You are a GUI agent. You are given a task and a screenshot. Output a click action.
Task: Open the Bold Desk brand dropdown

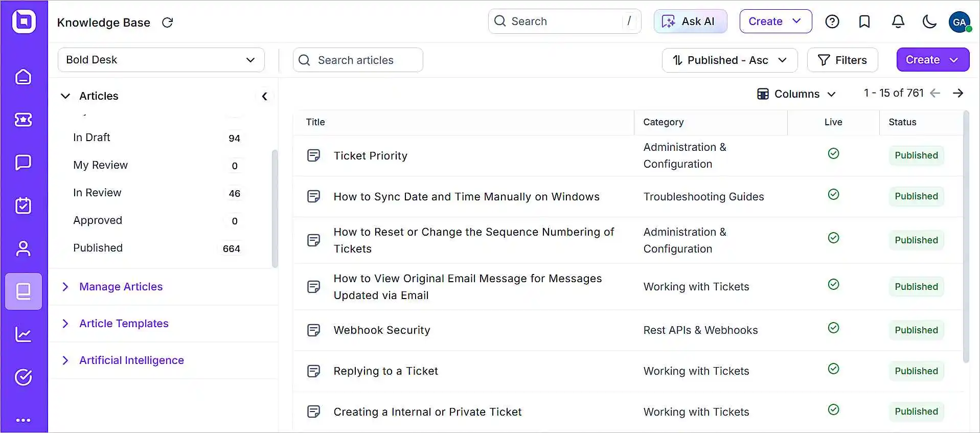coord(161,60)
